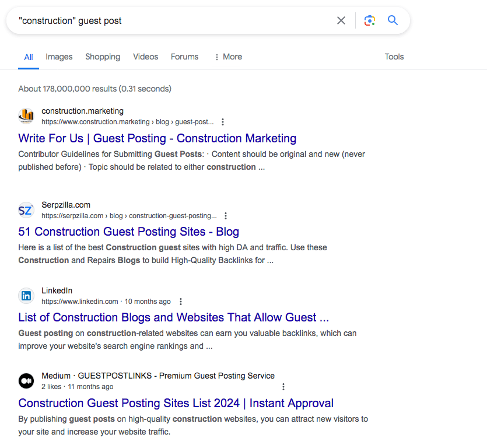Open "Write For Us | Guest Posting" result link
This screenshot has width=487, height=448.
[x=157, y=138]
